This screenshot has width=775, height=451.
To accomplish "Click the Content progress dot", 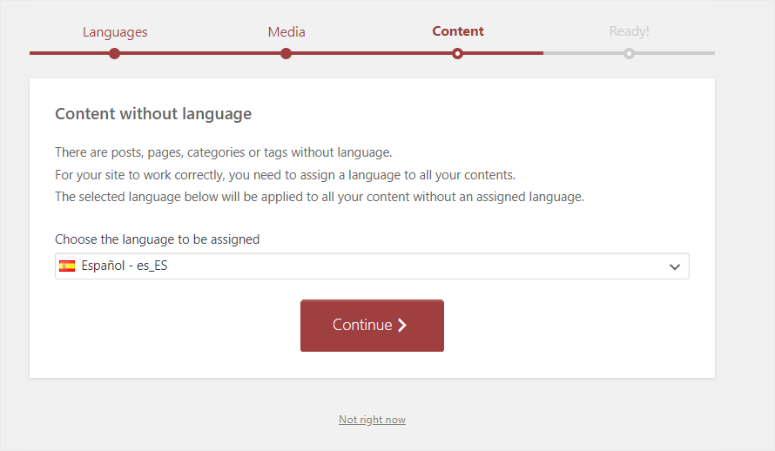I will 457,53.
